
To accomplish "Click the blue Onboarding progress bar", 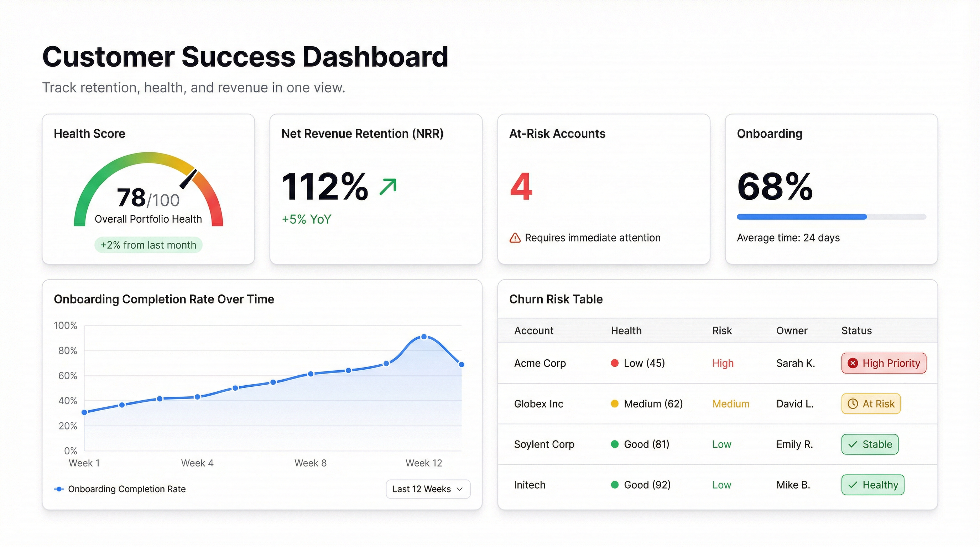I will pyautogui.click(x=801, y=217).
